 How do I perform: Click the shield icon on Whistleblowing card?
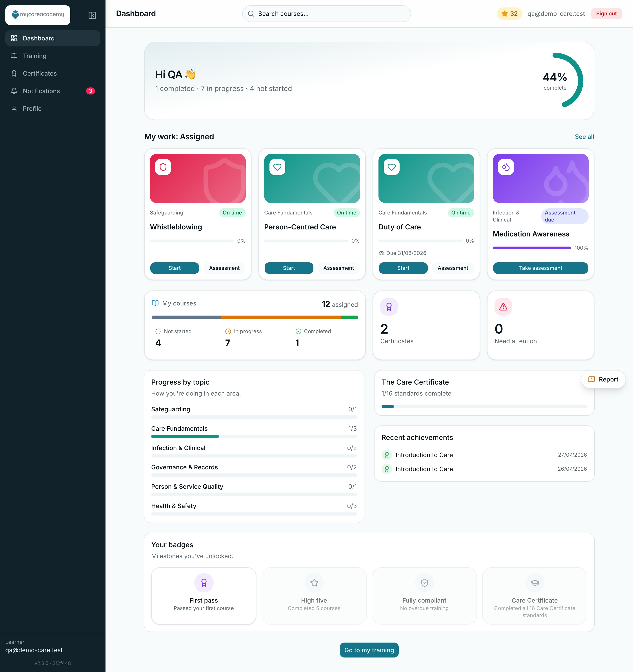point(163,167)
